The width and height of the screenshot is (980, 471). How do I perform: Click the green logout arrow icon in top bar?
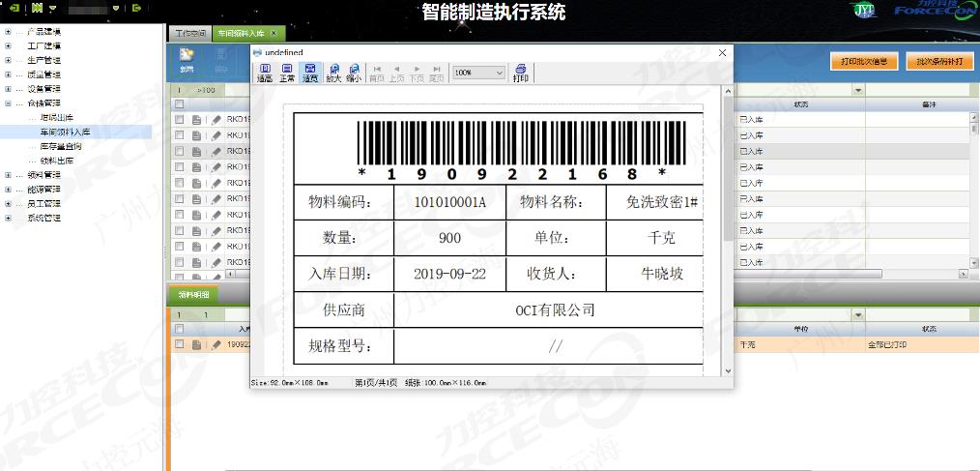pyautogui.click(x=137, y=8)
